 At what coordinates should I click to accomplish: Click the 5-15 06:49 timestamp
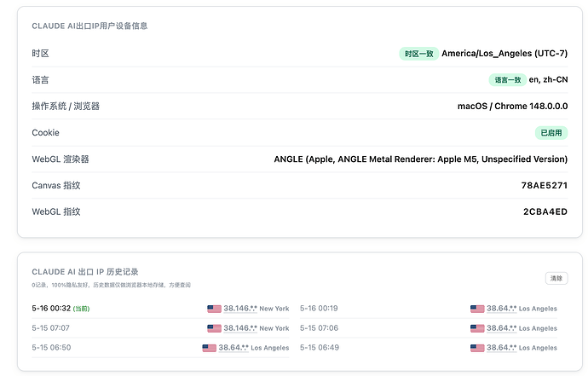pyautogui.click(x=320, y=348)
